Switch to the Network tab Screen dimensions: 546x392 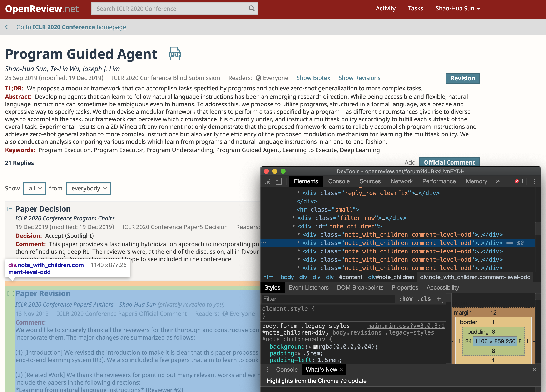(x=401, y=181)
